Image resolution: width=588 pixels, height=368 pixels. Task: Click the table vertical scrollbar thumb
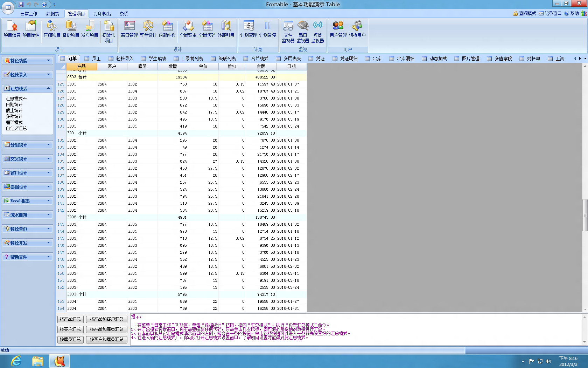(585, 215)
